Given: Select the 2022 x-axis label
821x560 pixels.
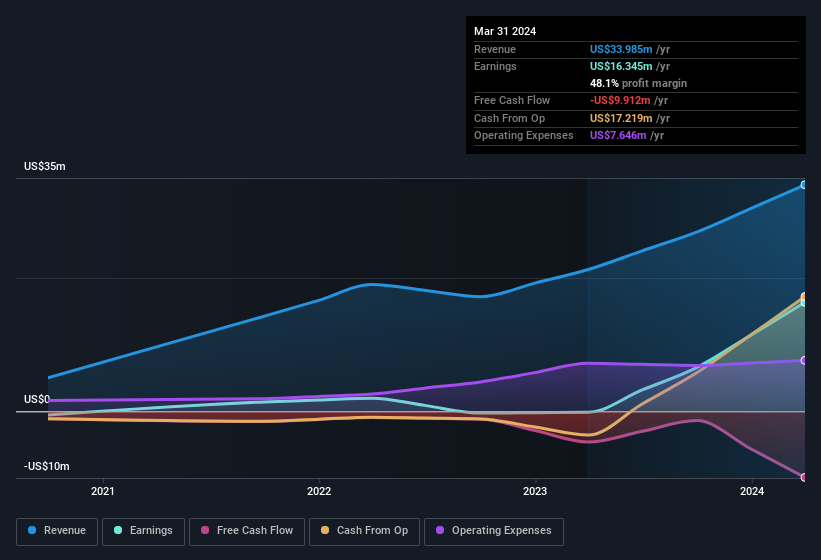Looking at the screenshot, I should click(319, 491).
